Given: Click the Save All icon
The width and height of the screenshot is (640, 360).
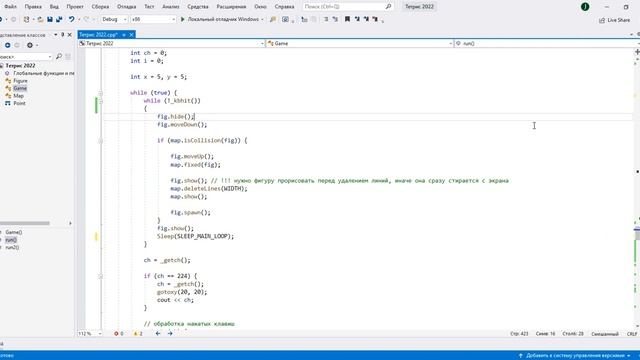Looking at the screenshot, I should click(59, 19).
